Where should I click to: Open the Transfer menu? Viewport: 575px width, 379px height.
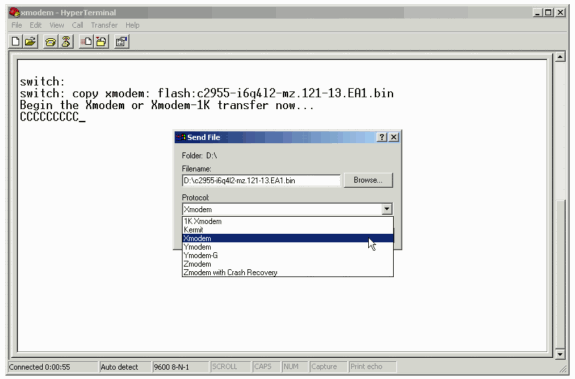point(104,25)
